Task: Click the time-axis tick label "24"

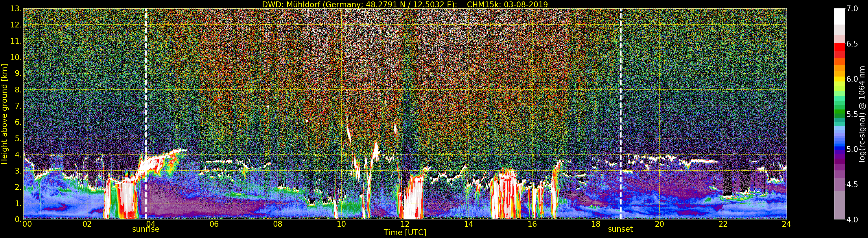Action: click(x=786, y=224)
